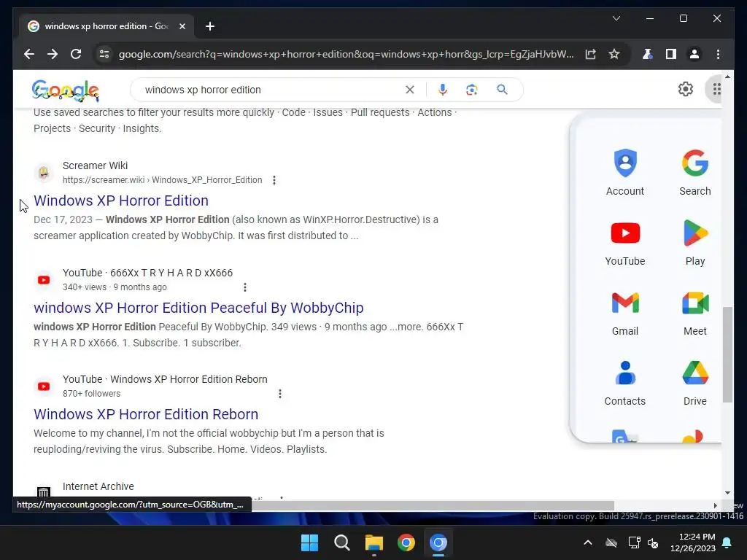747x560 pixels.
Task: Open Horror Edition Peaceful By WobbyChip link
Action: (198, 308)
